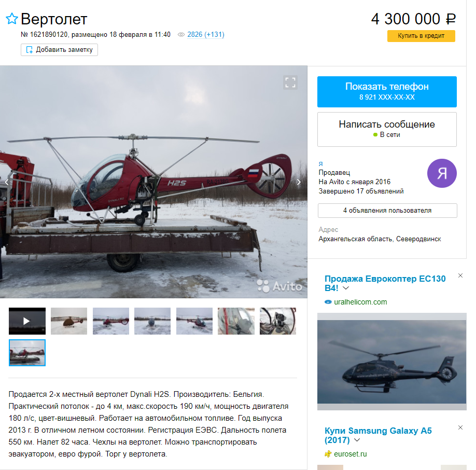
Task: Click the purple seller avatar Я
Action: (442, 173)
